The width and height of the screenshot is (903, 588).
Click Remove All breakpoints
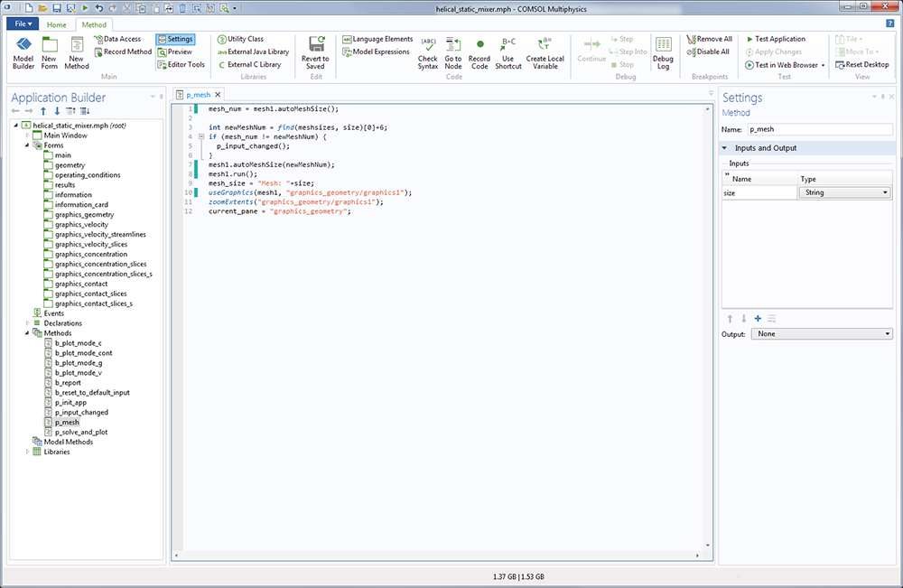pyautogui.click(x=709, y=39)
